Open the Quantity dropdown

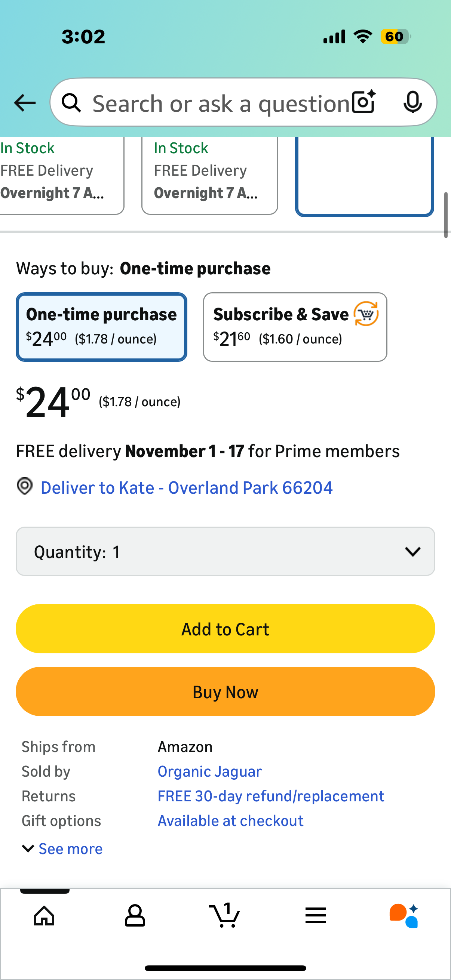point(225,551)
